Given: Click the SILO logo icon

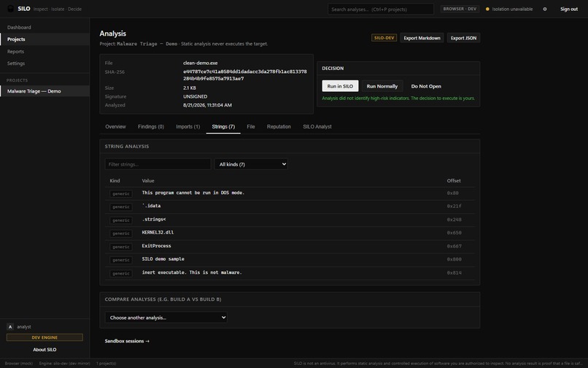Looking at the screenshot, I should [11, 9].
